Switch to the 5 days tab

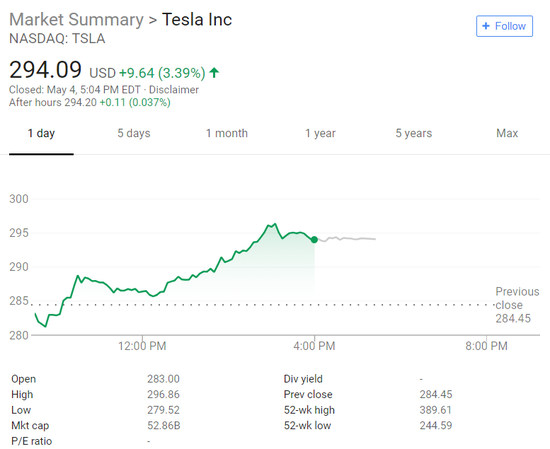point(134,133)
